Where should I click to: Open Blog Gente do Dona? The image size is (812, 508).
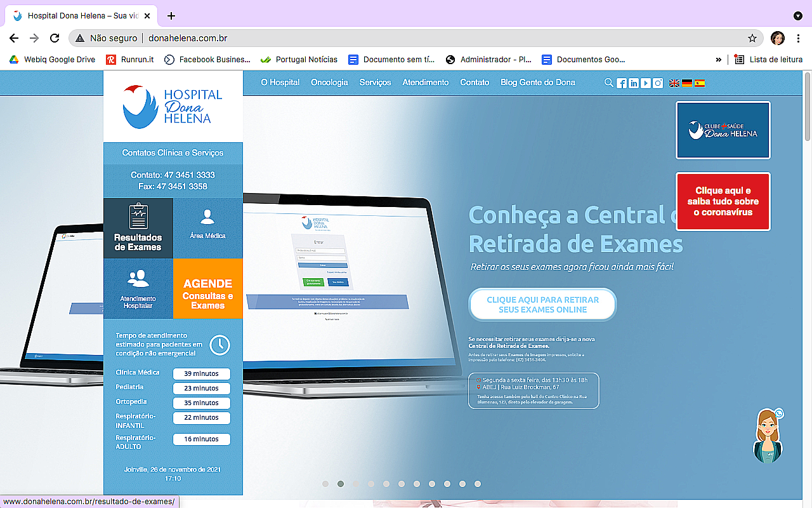coord(538,83)
